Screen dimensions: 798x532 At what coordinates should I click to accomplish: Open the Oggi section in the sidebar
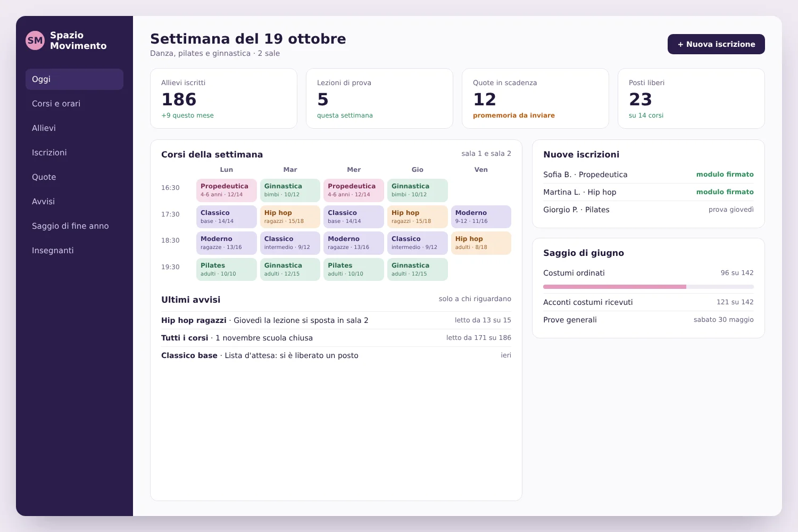[74, 79]
